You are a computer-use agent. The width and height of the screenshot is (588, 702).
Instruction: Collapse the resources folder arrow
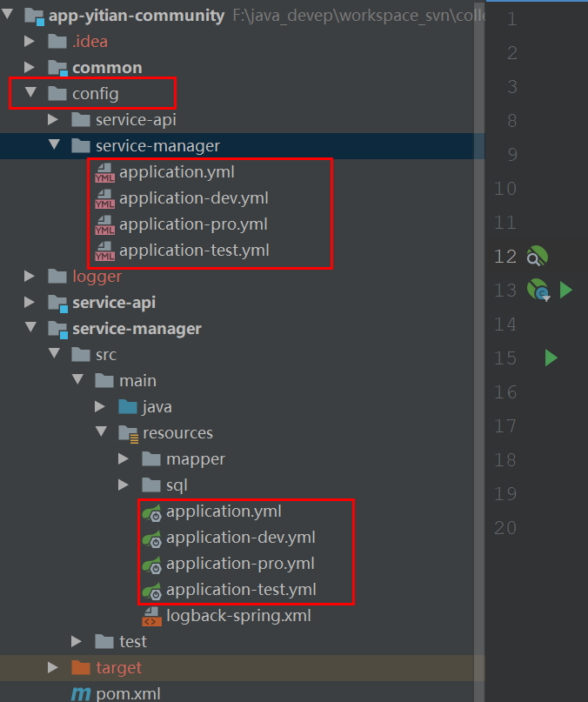point(101,432)
